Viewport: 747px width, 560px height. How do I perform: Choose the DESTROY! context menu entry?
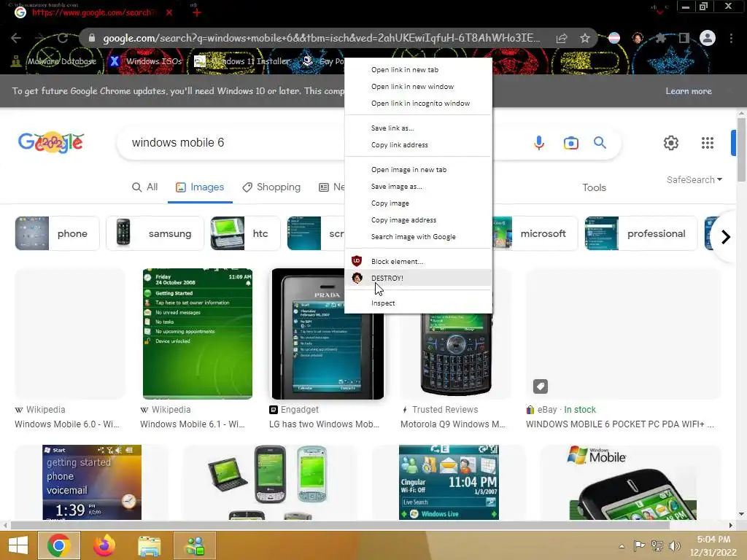(x=418, y=278)
